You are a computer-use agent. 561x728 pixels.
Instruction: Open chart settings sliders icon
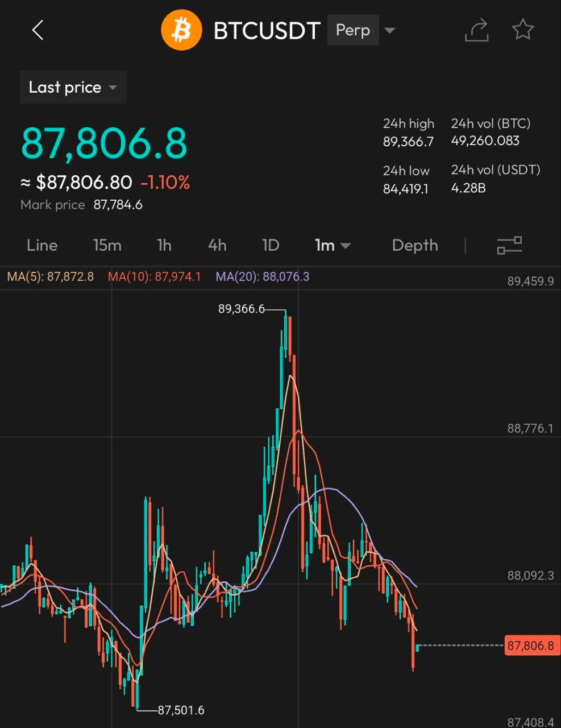pyautogui.click(x=509, y=245)
